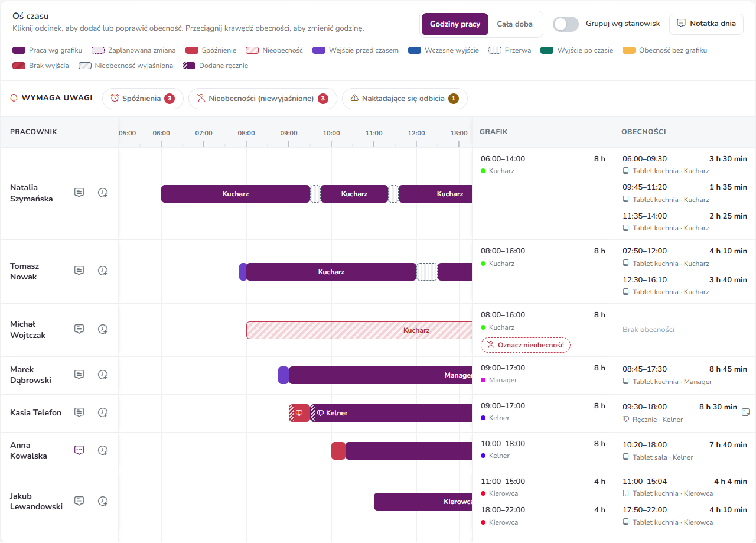Open the note icon for Kasia Telefon

(x=79, y=412)
